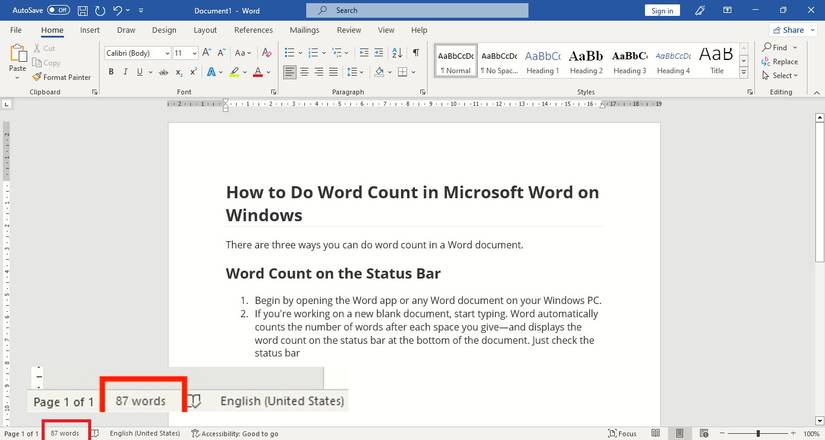Image resolution: width=825 pixels, height=440 pixels.
Task: Toggle Show/Hide paragraph marks
Action: coord(415,52)
